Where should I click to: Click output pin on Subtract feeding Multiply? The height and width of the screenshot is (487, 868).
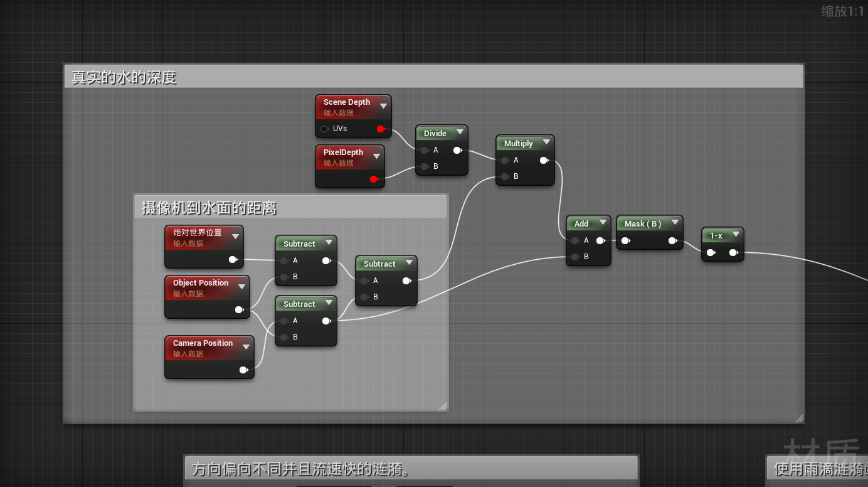[x=407, y=281]
